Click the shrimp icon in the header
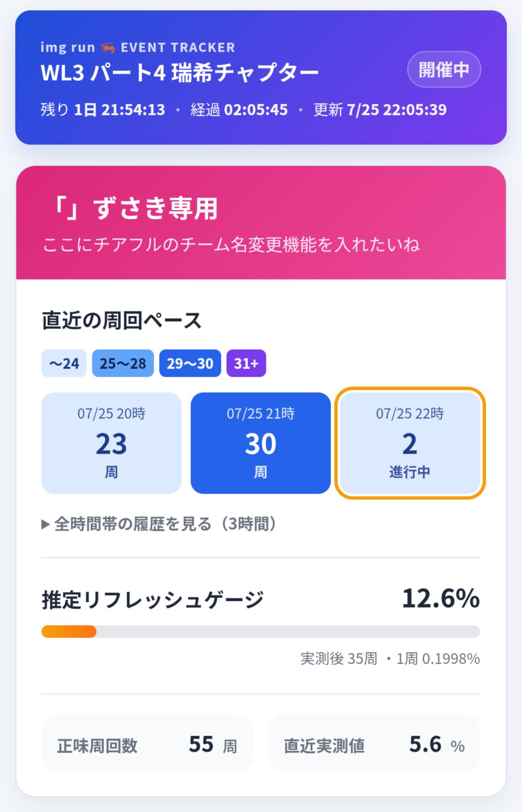 (108, 47)
